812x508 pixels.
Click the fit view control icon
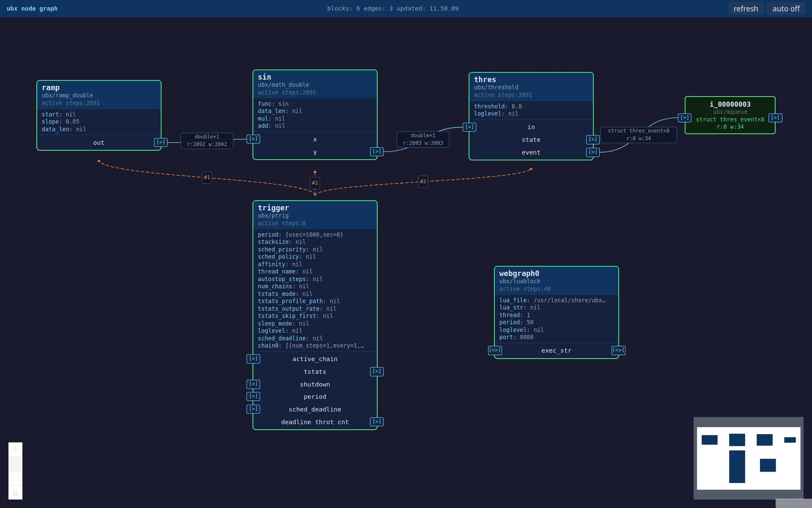click(x=15, y=478)
